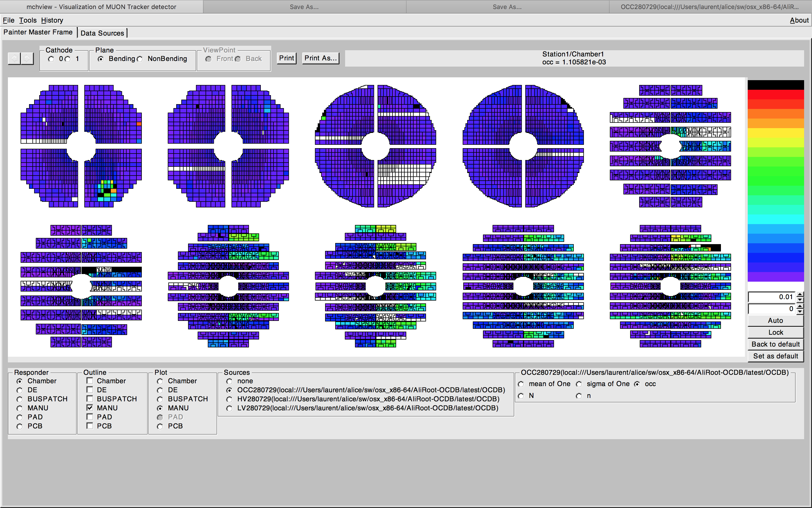Select the NonBending plane option
This screenshot has height=508, width=812.
coord(140,59)
